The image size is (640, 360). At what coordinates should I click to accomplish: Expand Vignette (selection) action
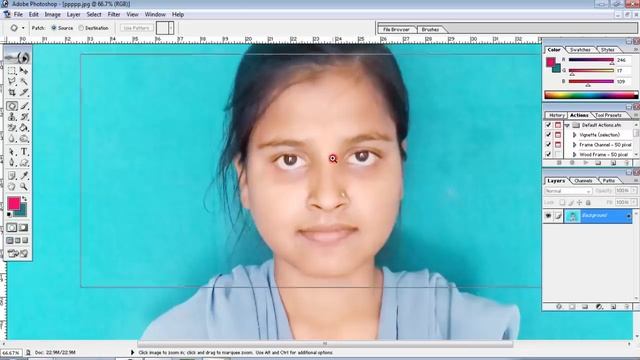tap(574, 135)
